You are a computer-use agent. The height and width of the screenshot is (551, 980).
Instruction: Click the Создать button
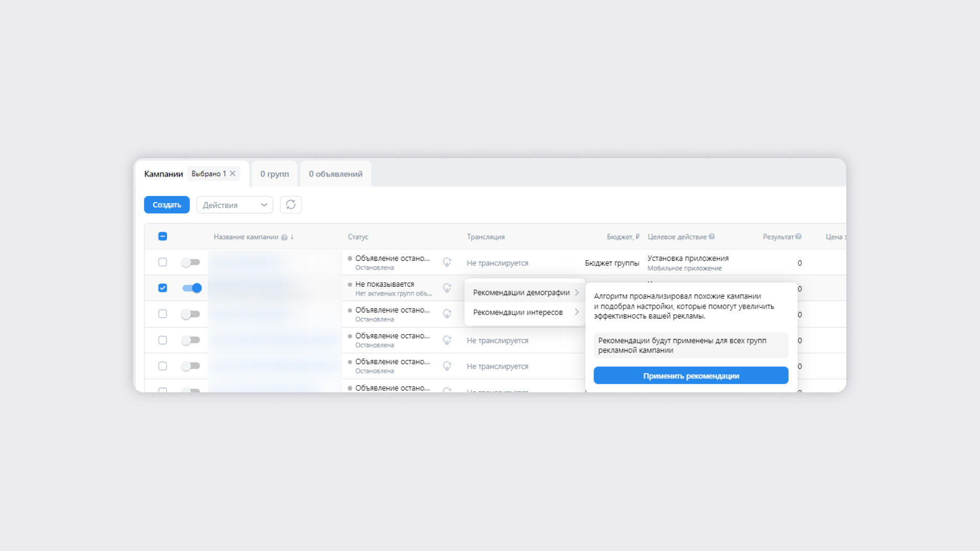[167, 205]
